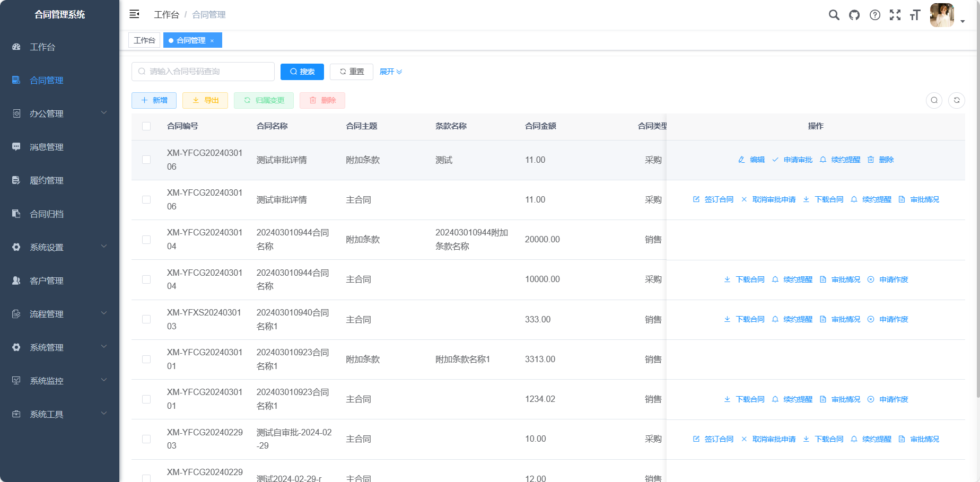Click 签订合同 for 测试审批详情 主合同 row
Image resolution: width=980 pixels, height=482 pixels.
pos(713,199)
